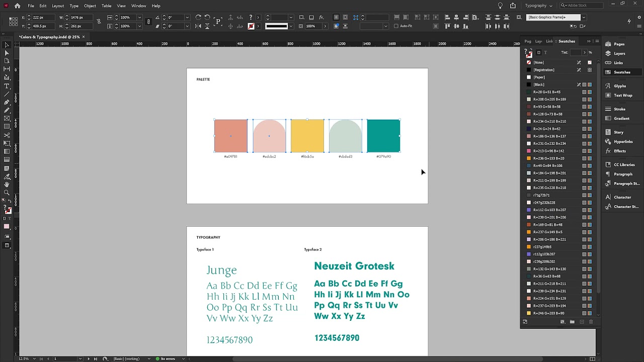Open Gradient panel in dock
The image size is (644, 362).
621,118
